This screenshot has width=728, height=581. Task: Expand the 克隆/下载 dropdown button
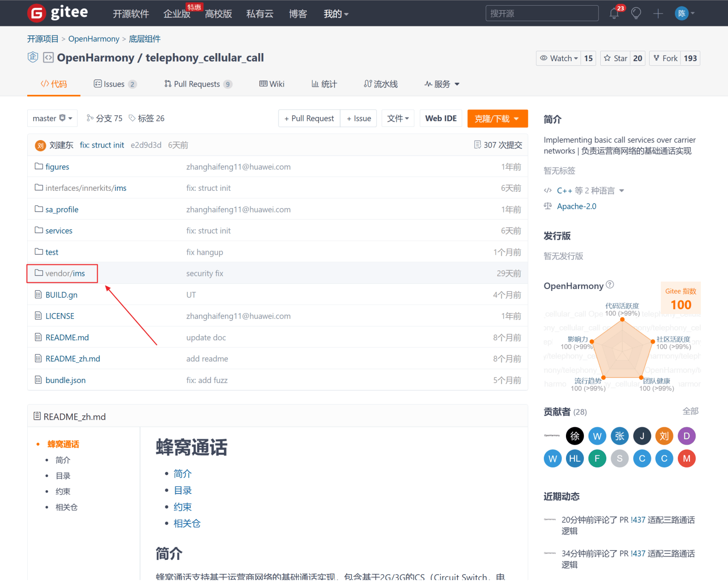click(497, 118)
